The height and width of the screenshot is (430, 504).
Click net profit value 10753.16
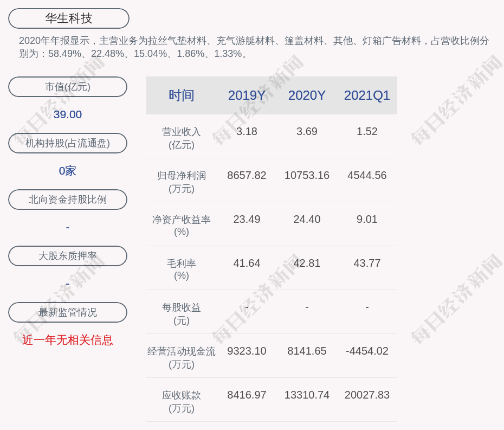(307, 175)
